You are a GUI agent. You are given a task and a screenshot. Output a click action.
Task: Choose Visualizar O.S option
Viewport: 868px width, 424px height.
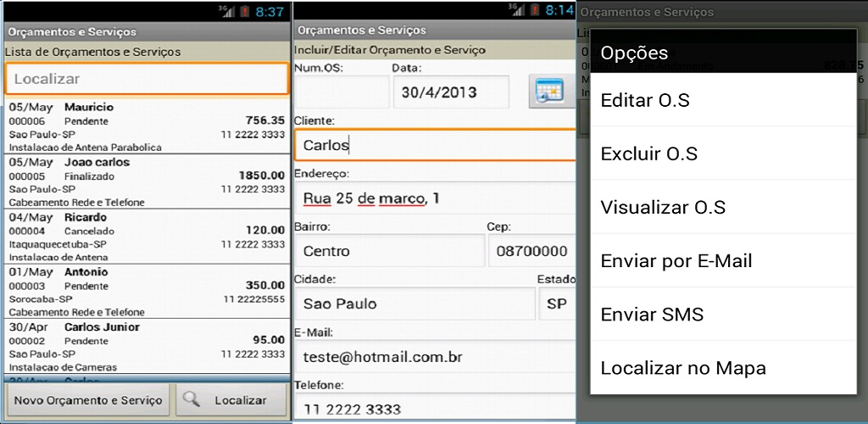pos(724,207)
